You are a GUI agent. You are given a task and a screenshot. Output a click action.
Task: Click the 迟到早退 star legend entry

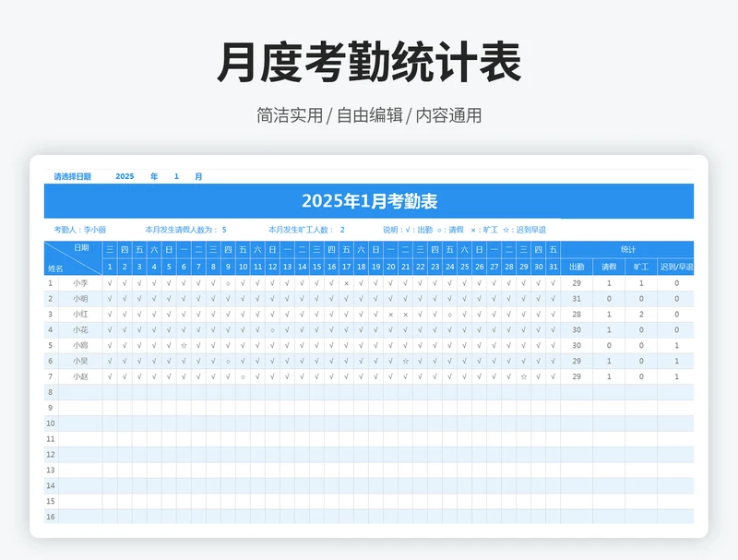click(524, 230)
